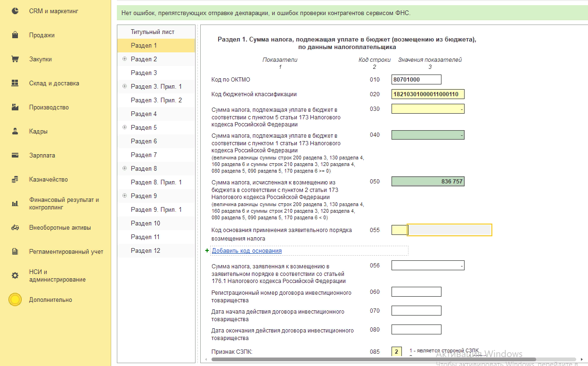Expand the Раздел 8 tree node

click(x=125, y=168)
